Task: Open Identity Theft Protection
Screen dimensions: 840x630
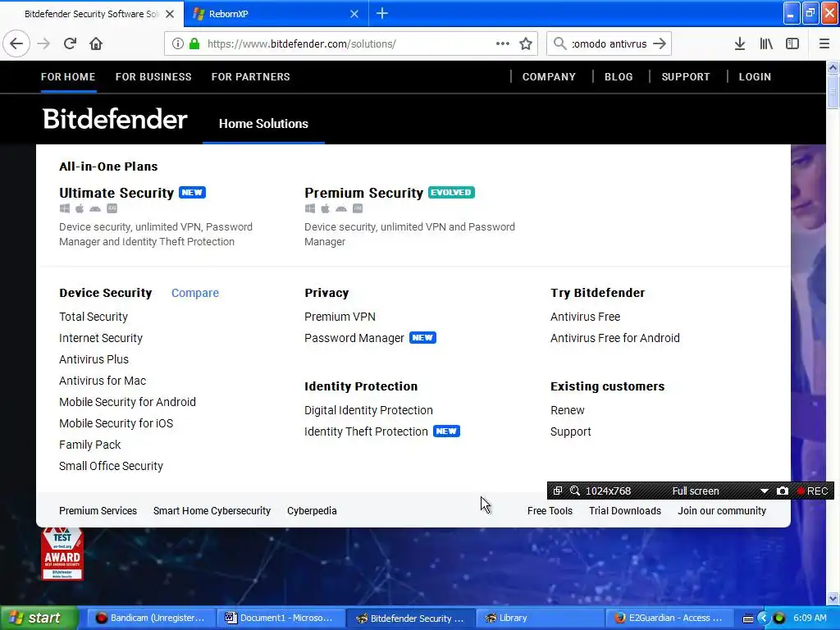Action: pos(366,431)
